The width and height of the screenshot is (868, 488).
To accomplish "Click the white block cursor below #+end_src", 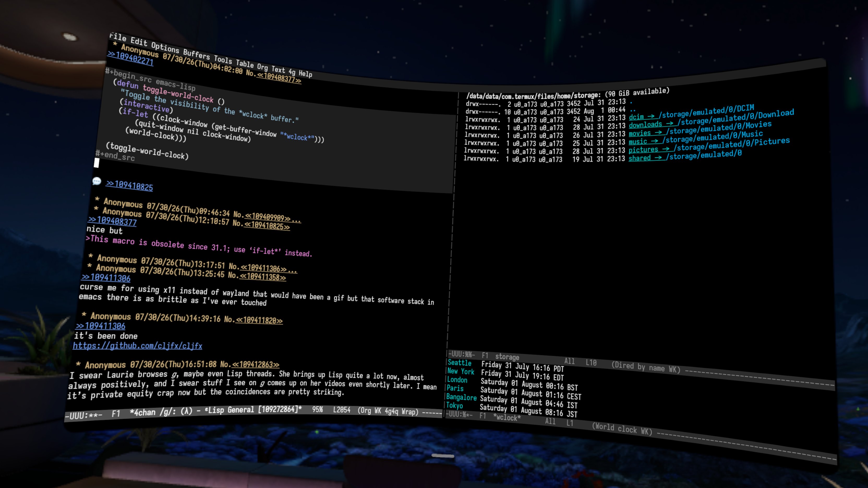I will [96, 163].
